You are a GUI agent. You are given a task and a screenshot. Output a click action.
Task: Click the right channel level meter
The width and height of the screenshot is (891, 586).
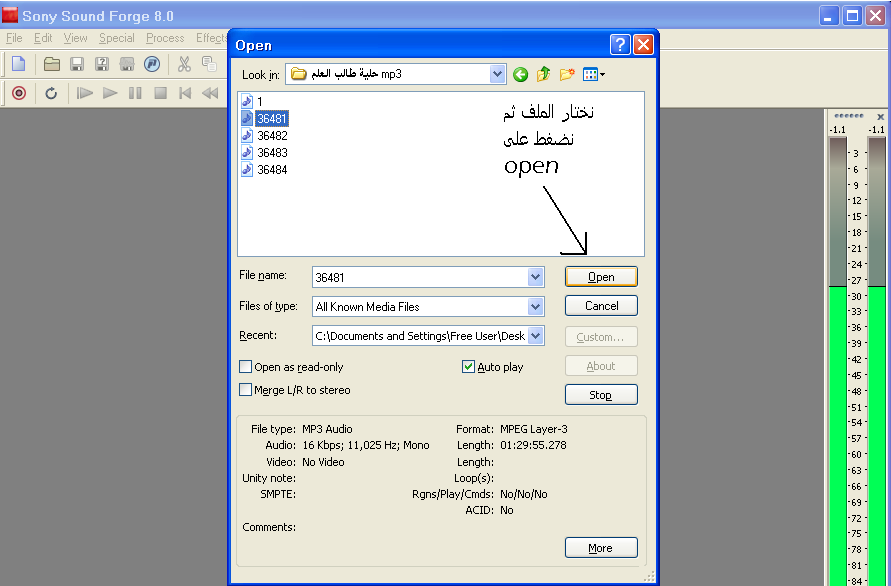click(x=877, y=361)
